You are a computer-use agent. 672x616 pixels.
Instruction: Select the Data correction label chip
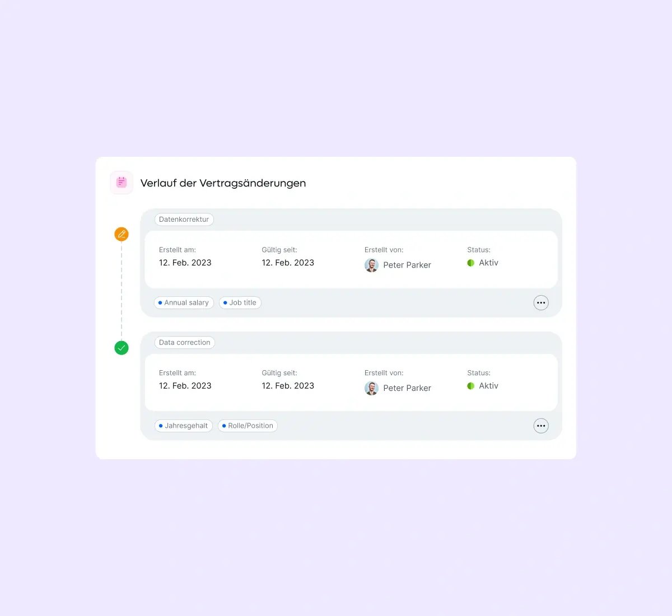[x=185, y=343]
